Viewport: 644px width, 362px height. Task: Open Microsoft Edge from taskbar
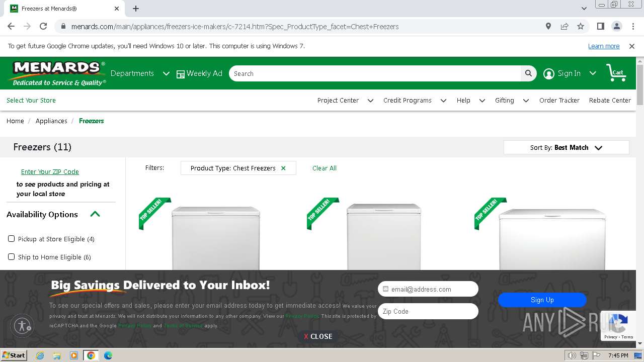tap(108, 355)
